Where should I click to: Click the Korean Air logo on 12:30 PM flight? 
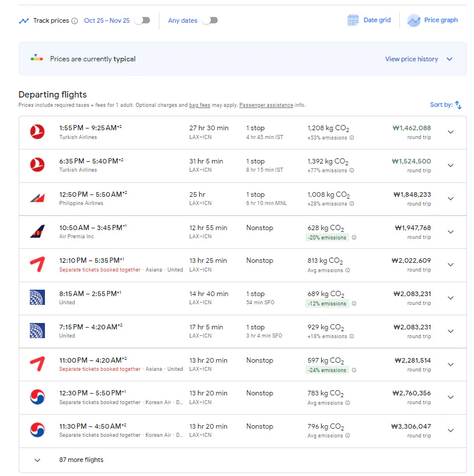37,398
